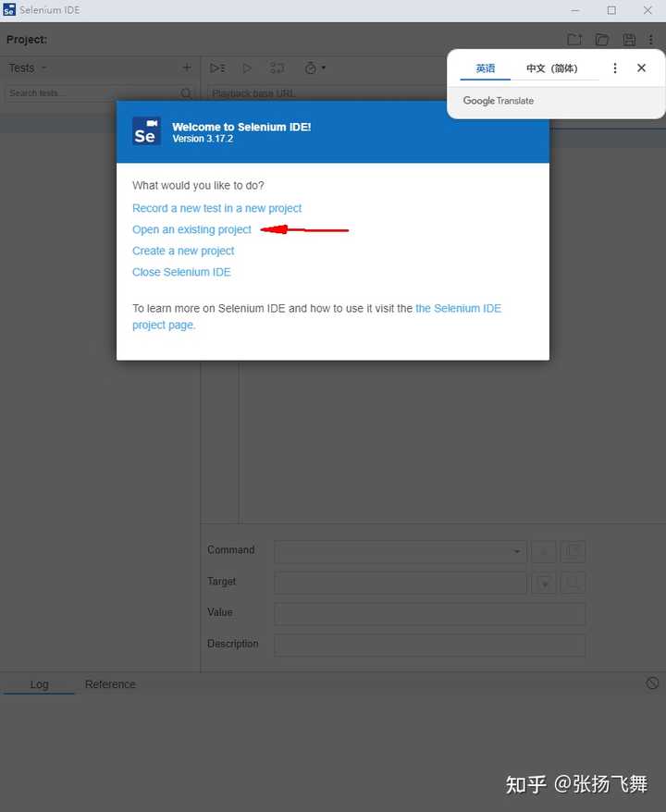Select English tab in Google Translate
This screenshot has height=812, width=666.
[486, 68]
